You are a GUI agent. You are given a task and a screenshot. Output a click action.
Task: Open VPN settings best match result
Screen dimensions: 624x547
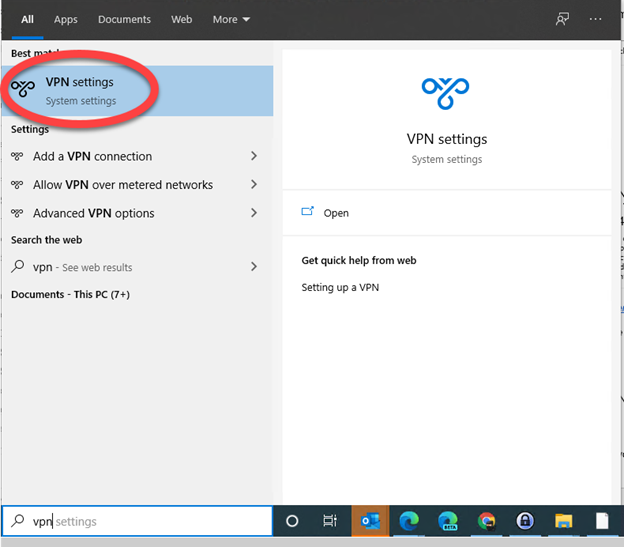[x=137, y=91]
